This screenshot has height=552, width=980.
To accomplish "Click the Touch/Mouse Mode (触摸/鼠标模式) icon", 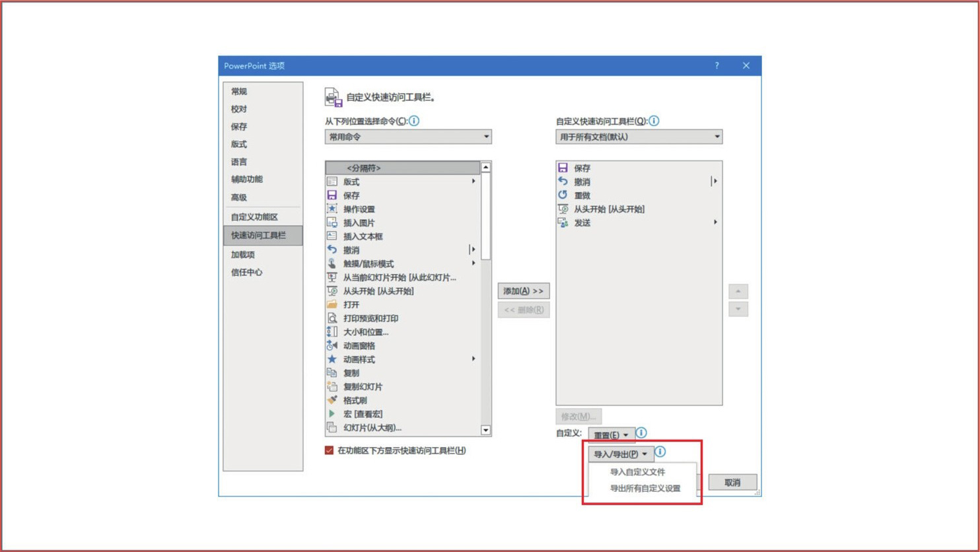I will (332, 263).
